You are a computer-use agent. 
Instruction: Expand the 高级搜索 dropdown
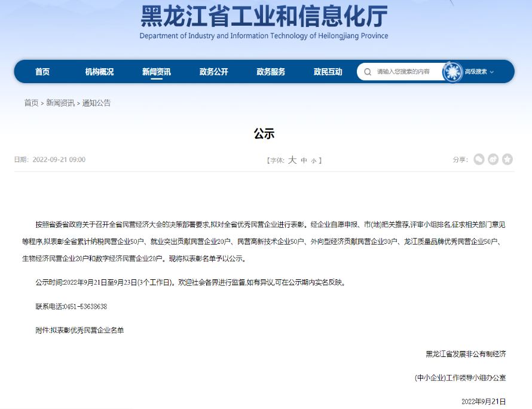click(479, 72)
